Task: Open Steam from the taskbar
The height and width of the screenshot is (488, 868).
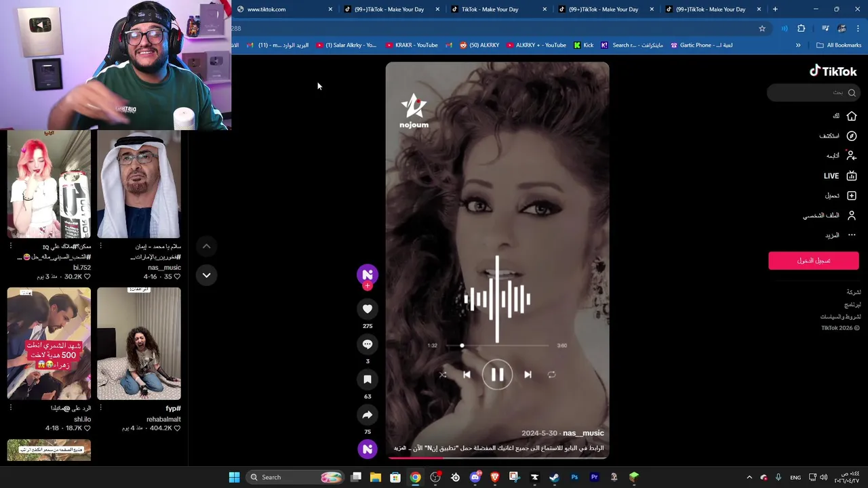Action: [x=554, y=477]
